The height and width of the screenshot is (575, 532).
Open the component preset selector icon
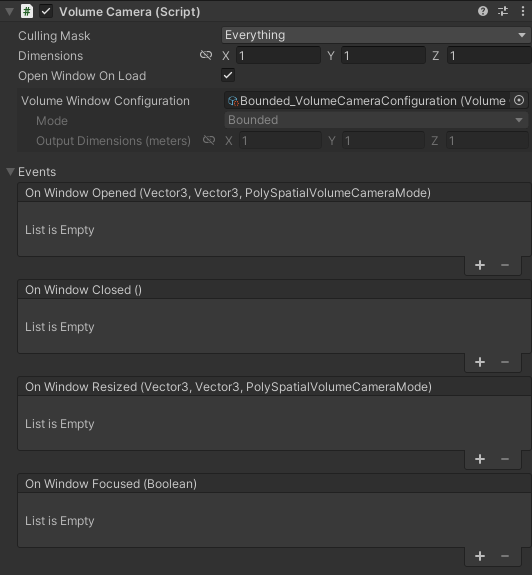503,11
